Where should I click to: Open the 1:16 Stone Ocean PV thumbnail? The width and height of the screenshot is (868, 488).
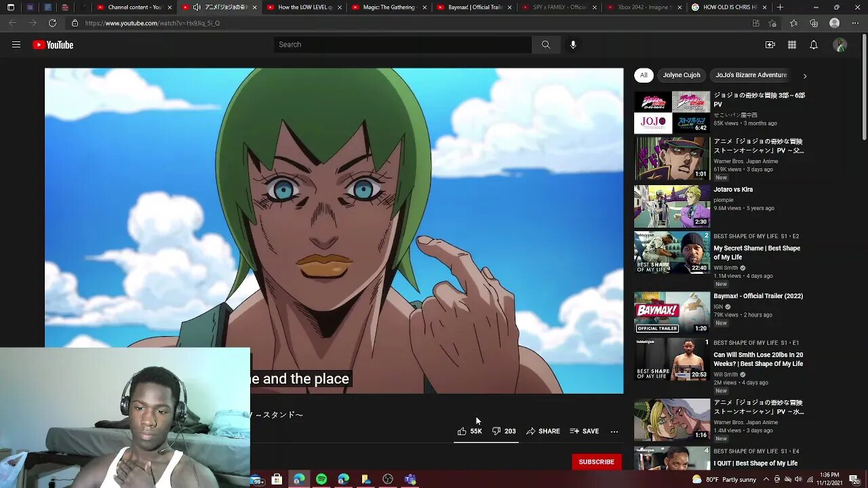[672, 419]
